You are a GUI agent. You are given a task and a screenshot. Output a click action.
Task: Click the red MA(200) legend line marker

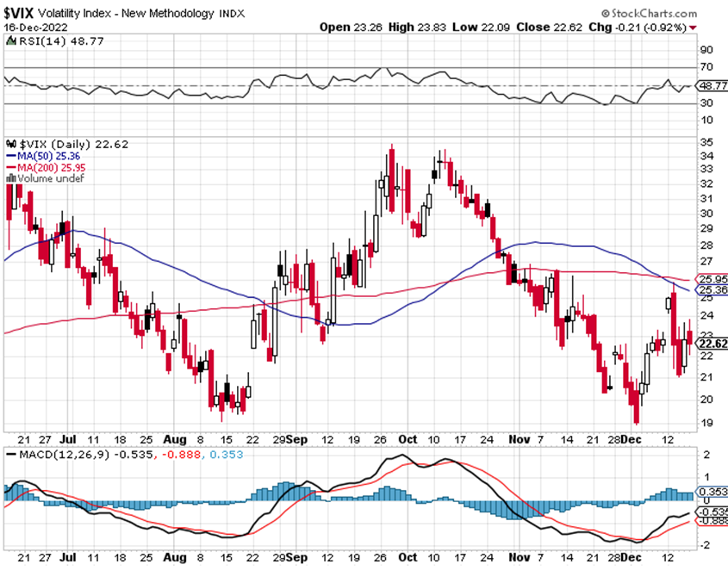pyautogui.click(x=9, y=167)
